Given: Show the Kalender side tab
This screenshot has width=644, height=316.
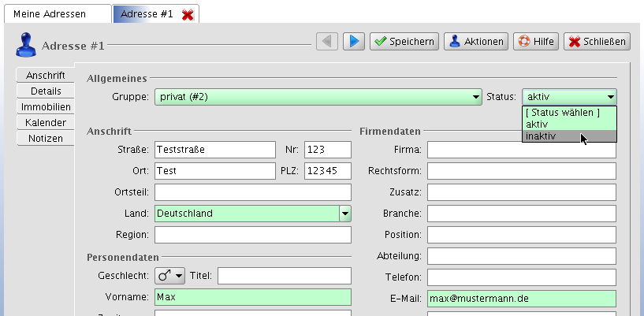Looking at the screenshot, I should [45, 123].
